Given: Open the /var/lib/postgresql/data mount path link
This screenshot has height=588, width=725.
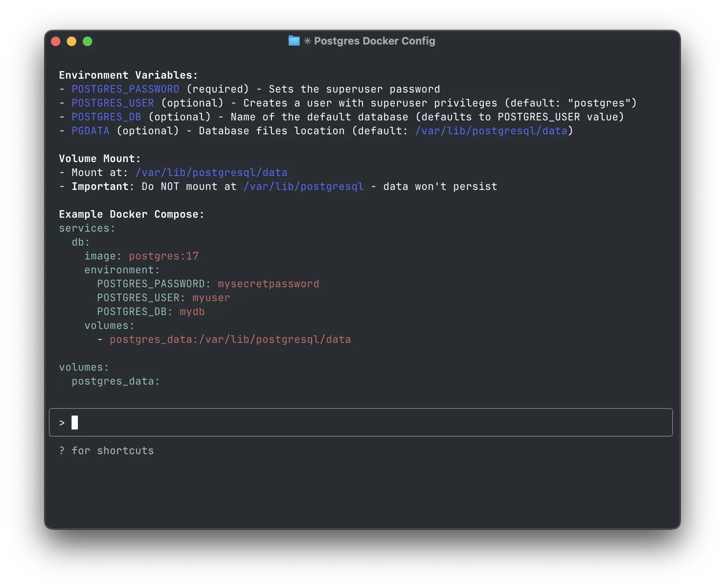Looking at the screenshot, I should pyautogui.click(x=211, y=172).
